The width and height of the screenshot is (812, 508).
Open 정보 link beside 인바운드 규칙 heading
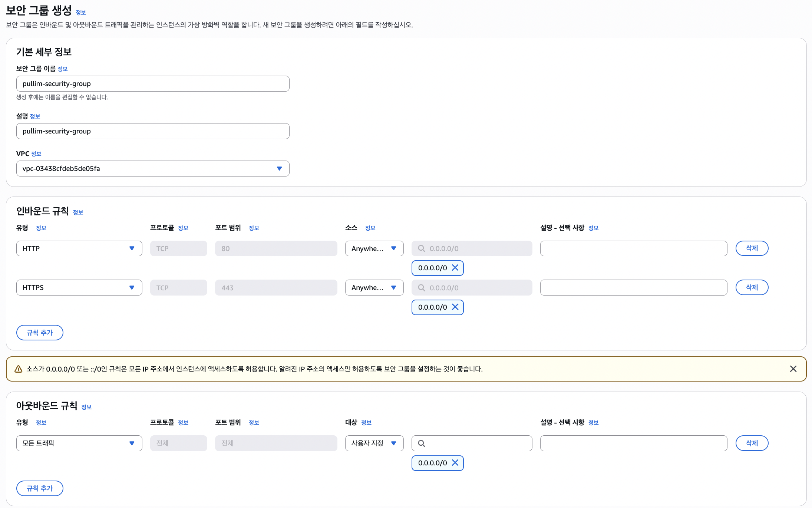click(78, 212)
